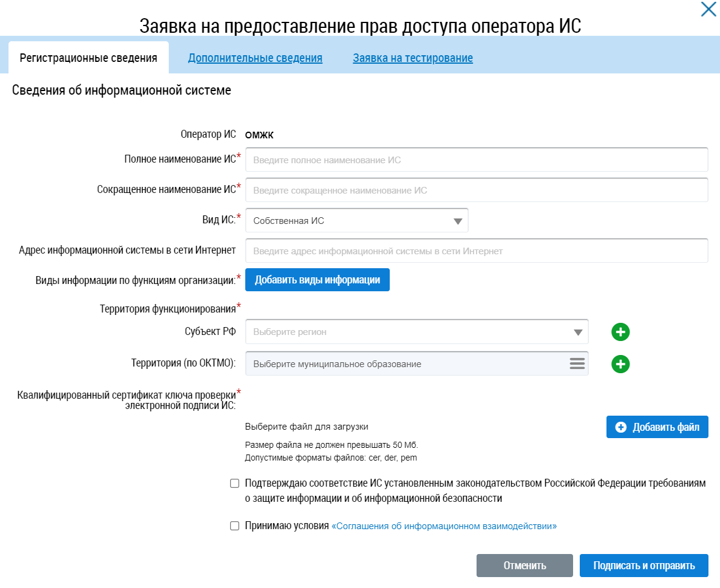Open the Соглашения об информационном взаимодействии link

[x=444, y=526]
